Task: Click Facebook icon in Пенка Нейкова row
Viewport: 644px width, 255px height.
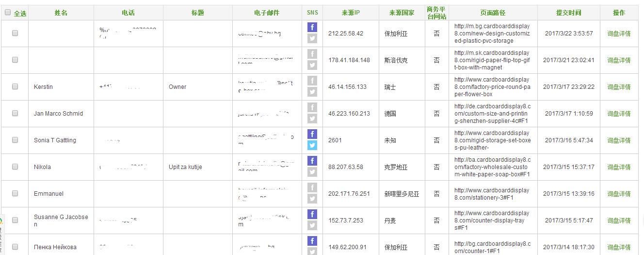Action: 312,241
